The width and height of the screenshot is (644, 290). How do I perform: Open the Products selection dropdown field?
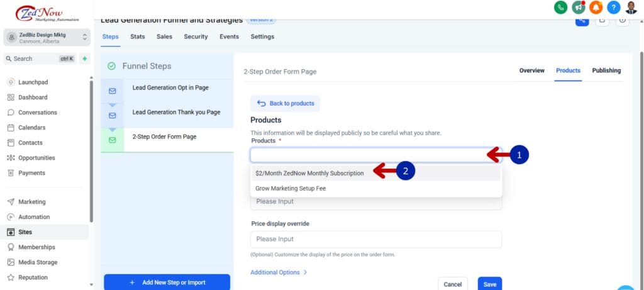pos(375,155)
